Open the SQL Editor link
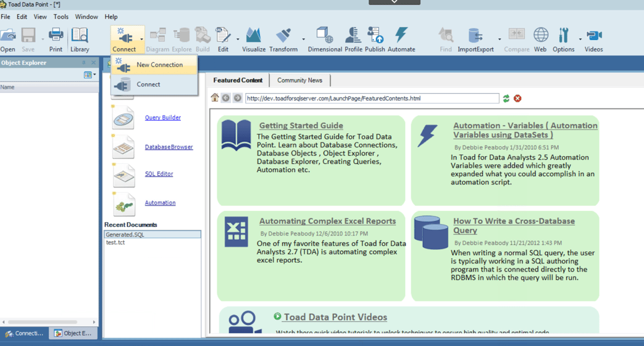The height and width of the screenshot is (346, 644). point(159,173)
